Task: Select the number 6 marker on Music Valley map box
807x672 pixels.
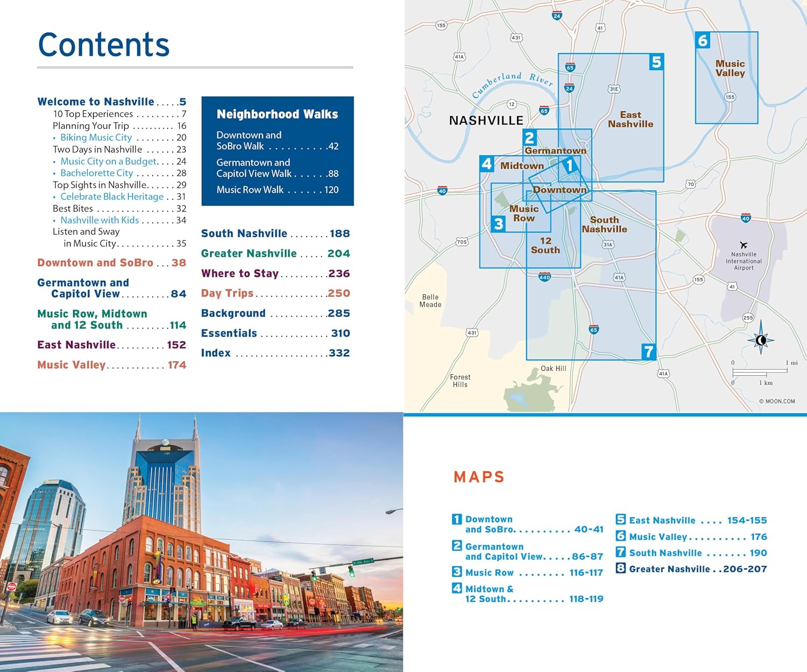Action: pos(703,41)
